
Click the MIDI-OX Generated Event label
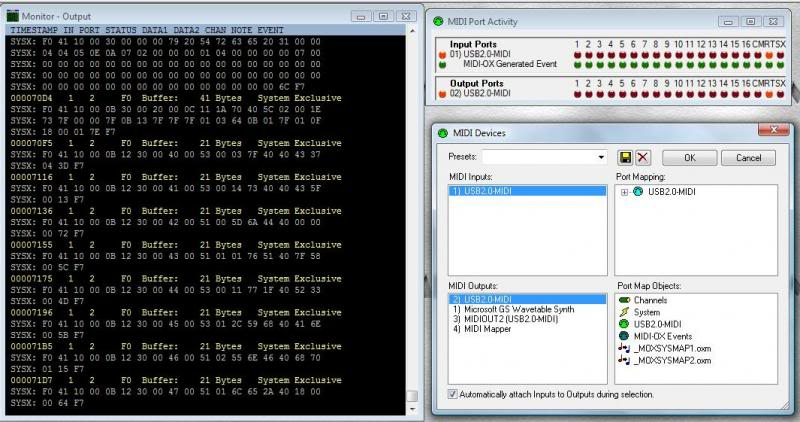[510, 64]
